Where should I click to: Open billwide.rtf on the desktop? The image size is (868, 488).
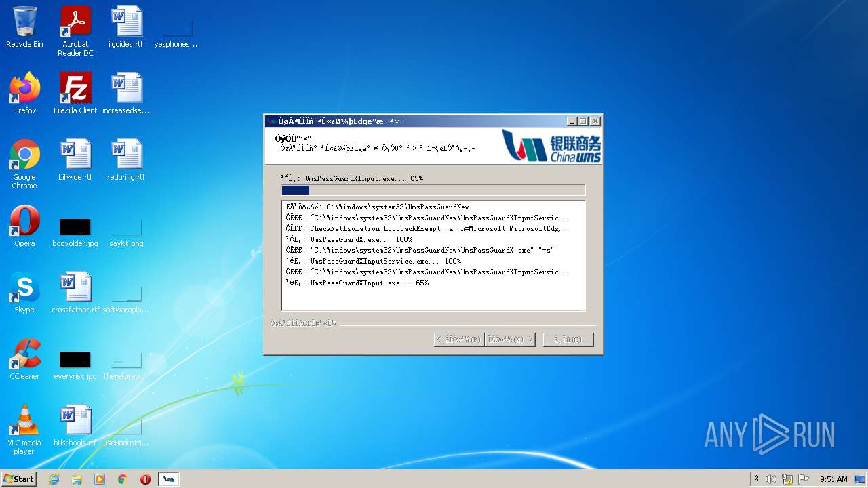(75, 160)
